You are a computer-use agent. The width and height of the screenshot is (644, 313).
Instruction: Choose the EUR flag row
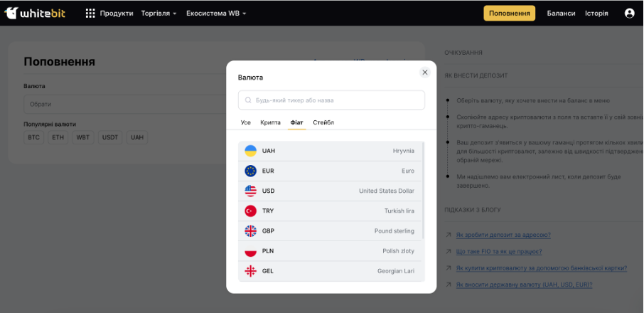(251, 171)
